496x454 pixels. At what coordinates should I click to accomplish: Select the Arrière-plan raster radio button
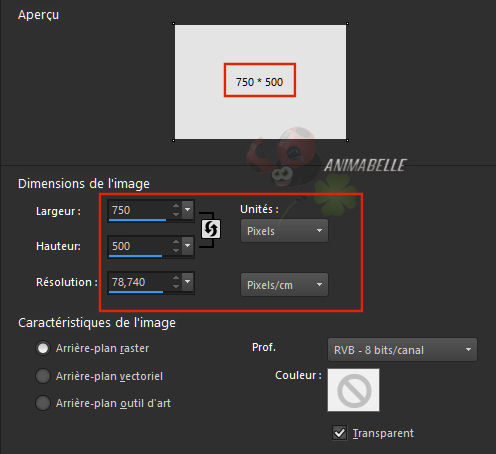(43, 348)
